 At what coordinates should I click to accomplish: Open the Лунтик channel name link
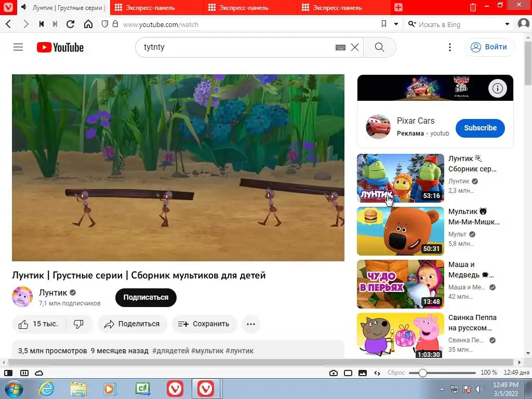coord(53,292)
